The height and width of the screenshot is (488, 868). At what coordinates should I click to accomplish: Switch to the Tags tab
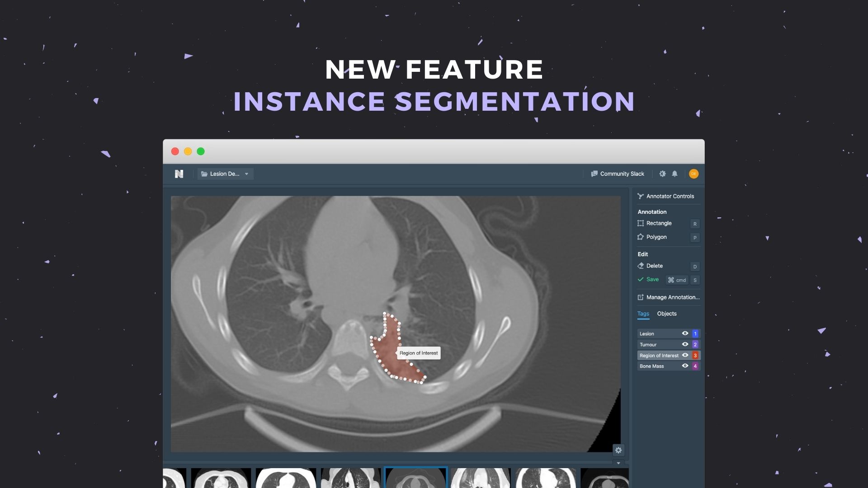(643, 314)
